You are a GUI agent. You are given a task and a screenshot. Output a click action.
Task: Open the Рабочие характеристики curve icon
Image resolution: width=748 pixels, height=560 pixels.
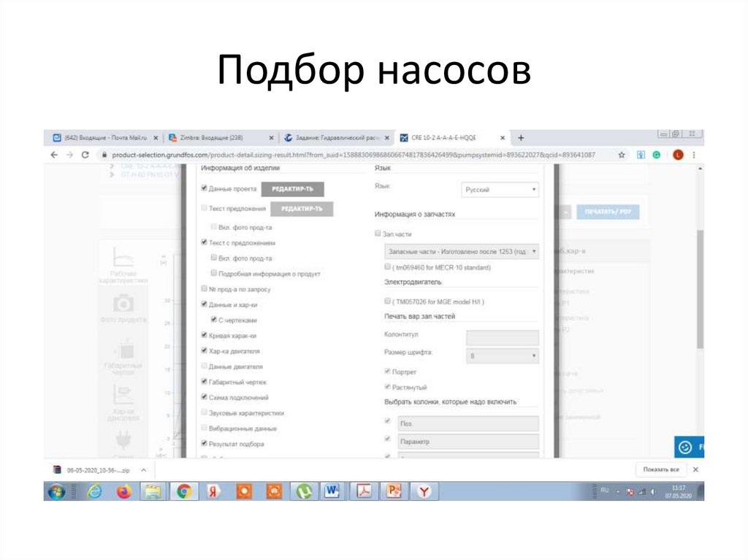(x=123, y=257)
